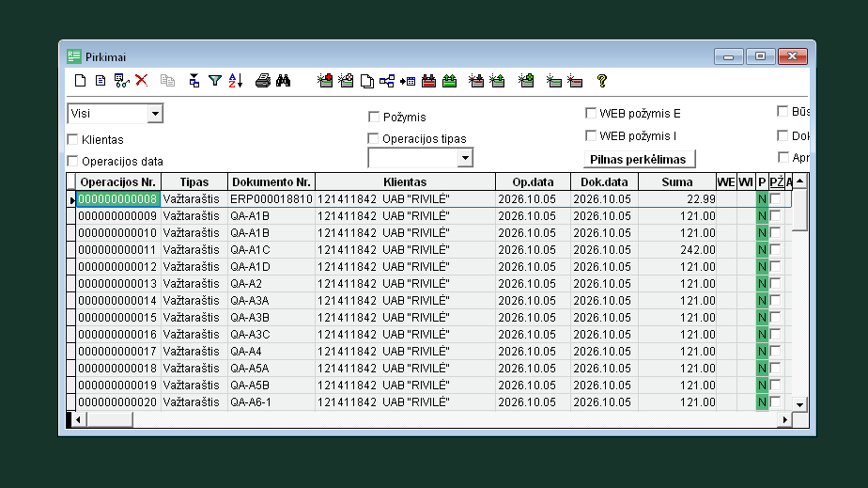Toggle the PŽ checkbox in row 000000000011
This screenshot has width=868, height=488.
[775, 250]
